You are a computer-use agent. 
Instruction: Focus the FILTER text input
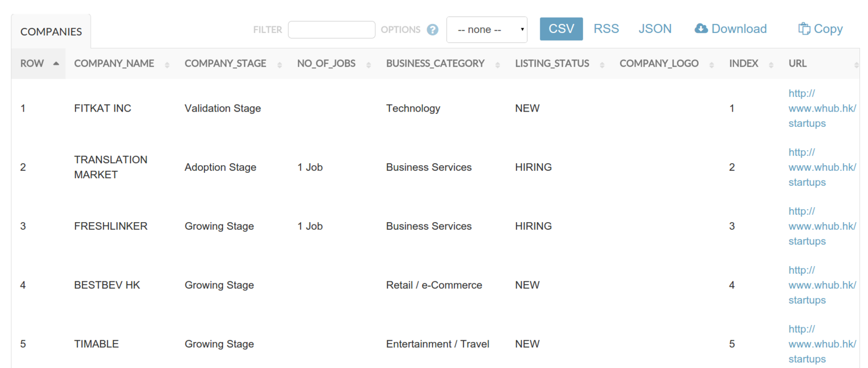click(x=331, y=30)
